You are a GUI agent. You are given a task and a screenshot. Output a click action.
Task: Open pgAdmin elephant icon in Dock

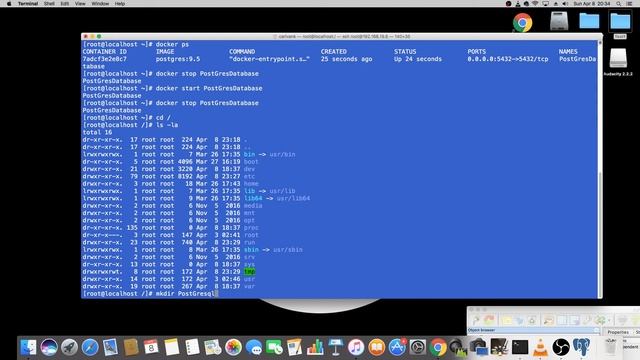click(581, 347)
